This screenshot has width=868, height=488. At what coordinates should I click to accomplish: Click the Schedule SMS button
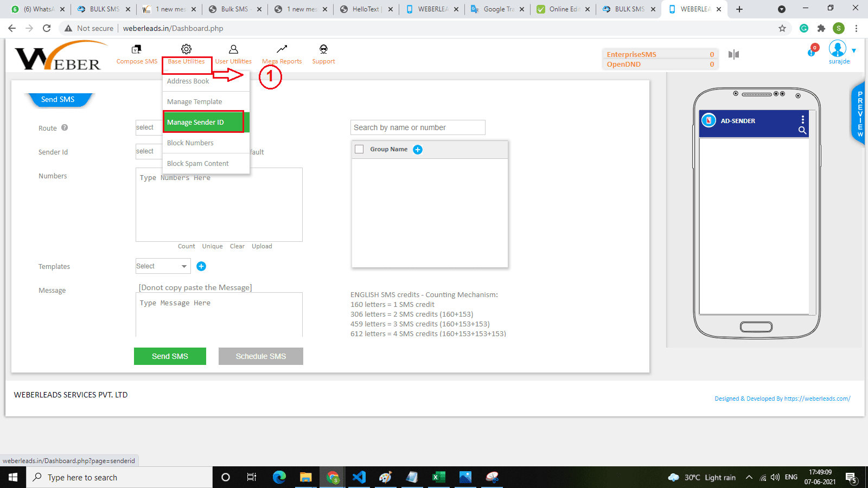coord(261,356)
